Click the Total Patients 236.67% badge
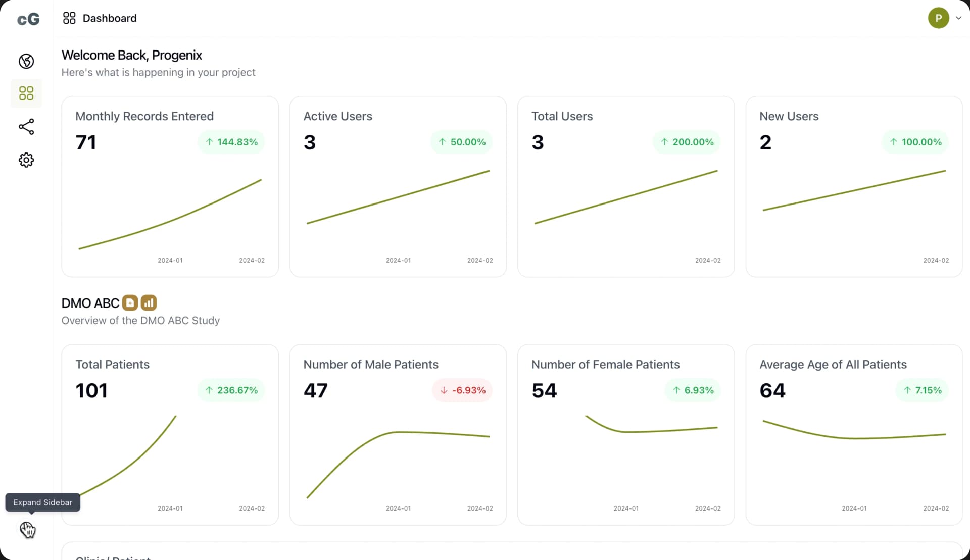 [231, 390]
